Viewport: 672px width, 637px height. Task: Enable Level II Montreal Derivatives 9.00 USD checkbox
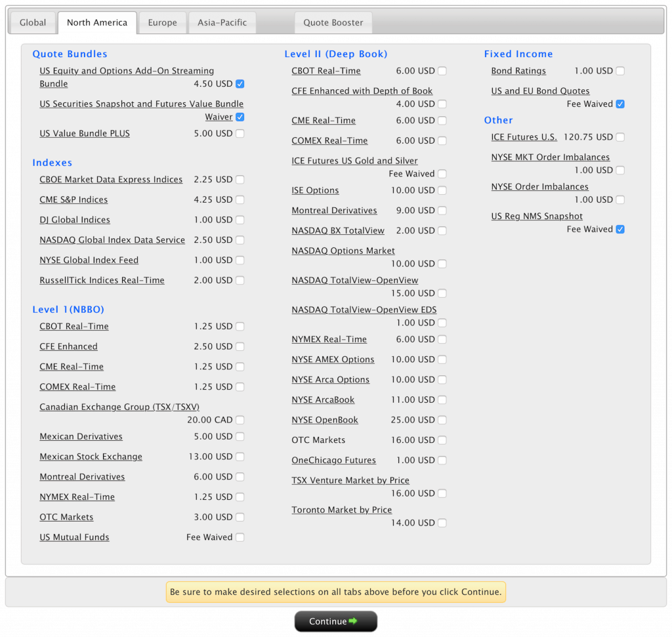442,211
